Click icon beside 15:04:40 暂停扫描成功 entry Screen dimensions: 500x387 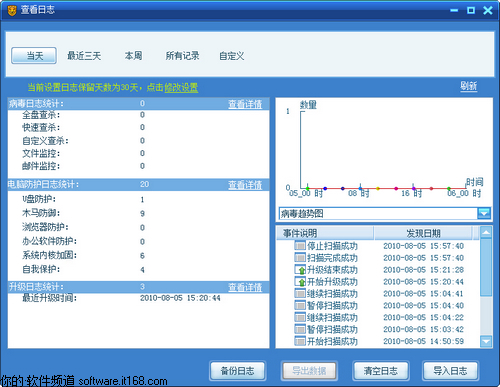(x=300, y=305)
